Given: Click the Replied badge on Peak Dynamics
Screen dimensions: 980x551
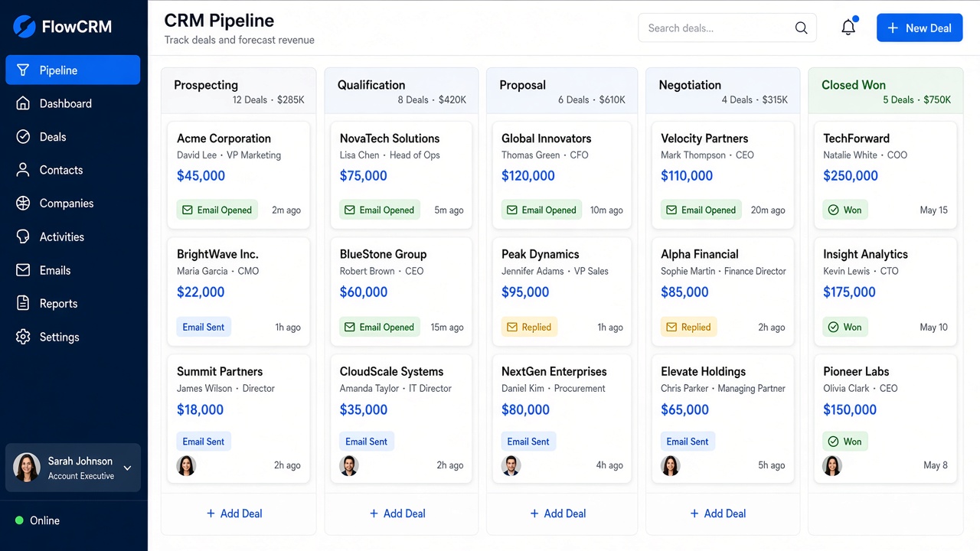Looking at the screenshot, I should click(529, 327).
